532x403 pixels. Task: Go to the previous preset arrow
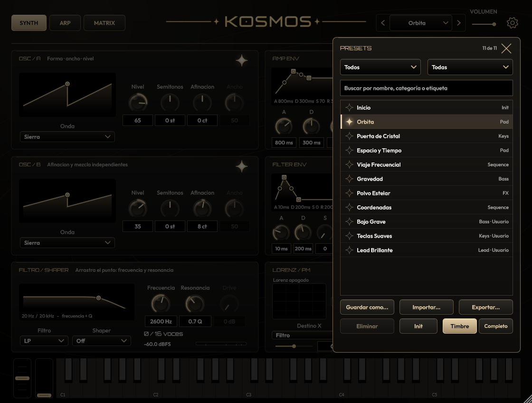tap(383, 23)
